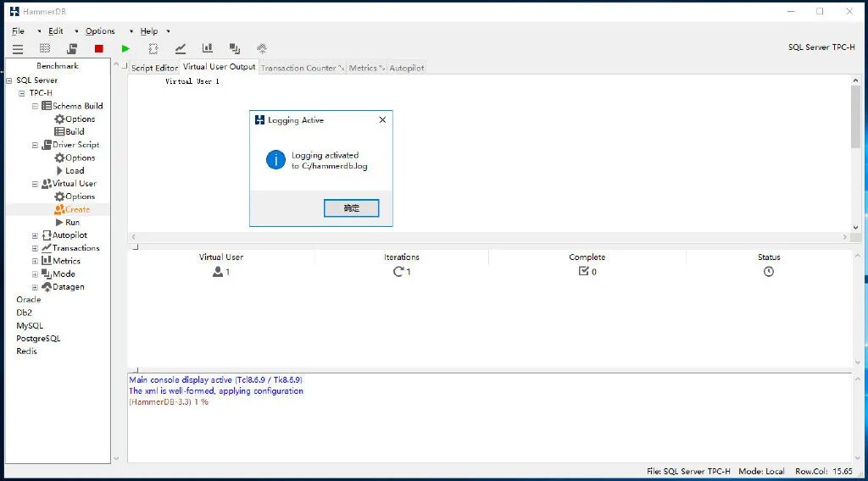The image size is (868, 481).
Task: Open the Edit menu
Action: point(55,31)
